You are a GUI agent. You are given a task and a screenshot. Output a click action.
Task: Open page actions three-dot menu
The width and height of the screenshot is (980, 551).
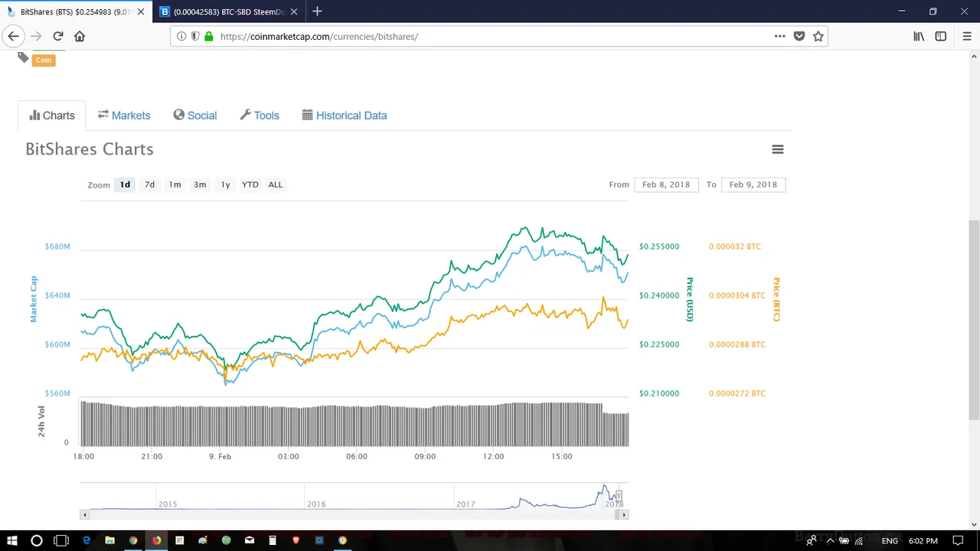(779, 36)
